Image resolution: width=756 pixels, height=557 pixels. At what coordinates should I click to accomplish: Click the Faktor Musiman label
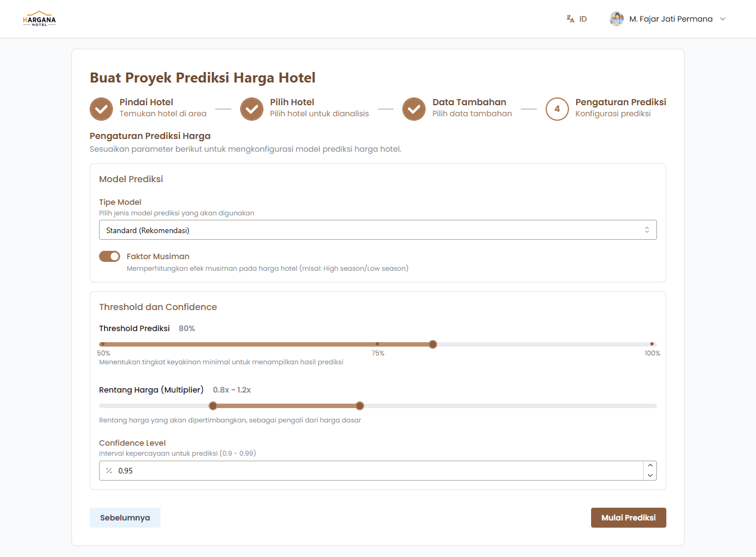point(158,256)
